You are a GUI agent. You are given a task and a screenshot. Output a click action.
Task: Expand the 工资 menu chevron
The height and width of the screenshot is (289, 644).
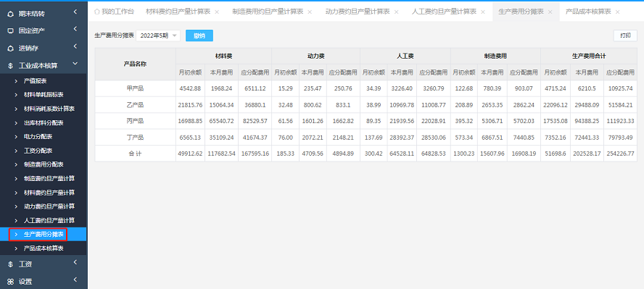coord(75,262)
